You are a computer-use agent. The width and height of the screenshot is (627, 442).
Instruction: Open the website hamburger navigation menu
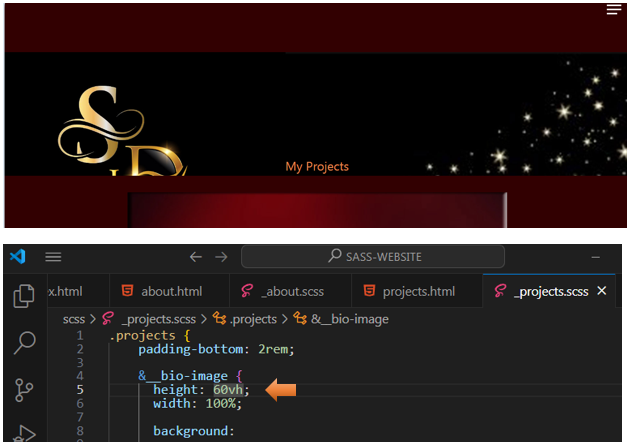coord(613,10)
